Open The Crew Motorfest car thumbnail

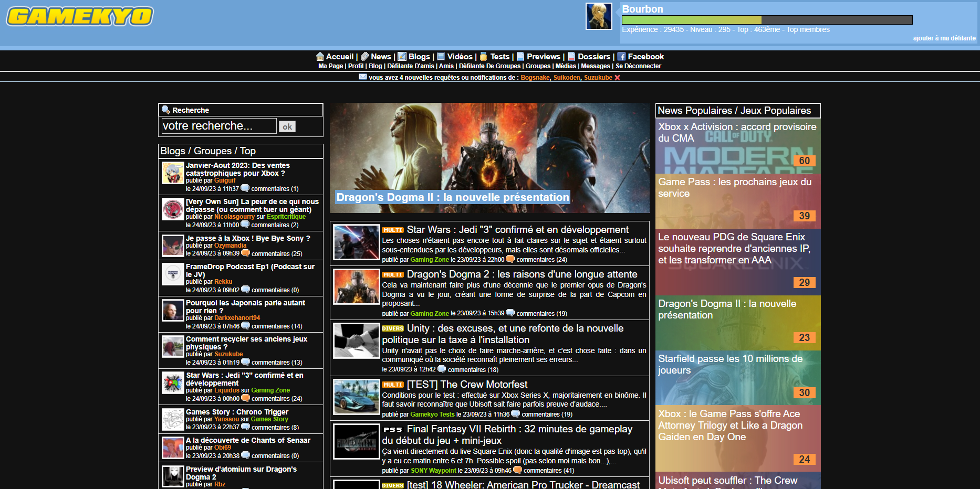coord(357,397)
